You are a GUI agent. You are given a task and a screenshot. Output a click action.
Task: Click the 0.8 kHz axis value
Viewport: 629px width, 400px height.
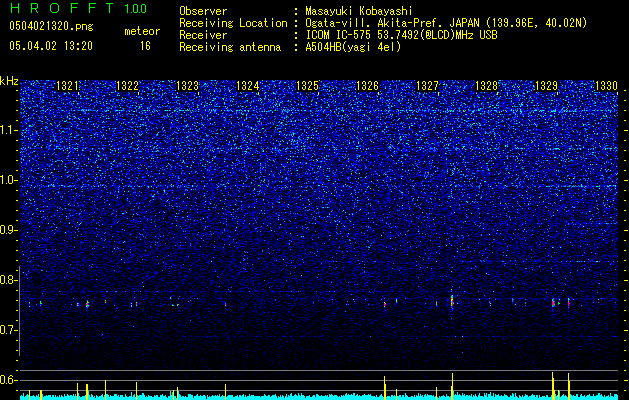(9, 280)
